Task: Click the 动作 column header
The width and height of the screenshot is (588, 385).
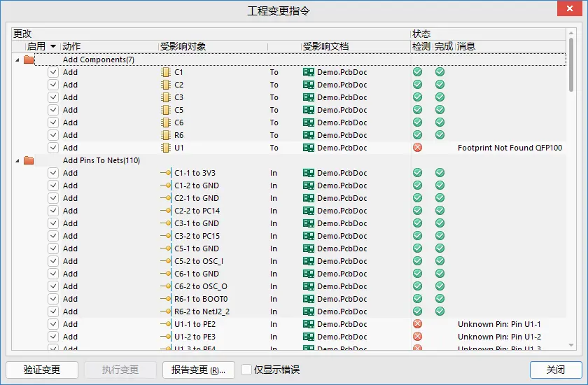Action: coord(71,46)
